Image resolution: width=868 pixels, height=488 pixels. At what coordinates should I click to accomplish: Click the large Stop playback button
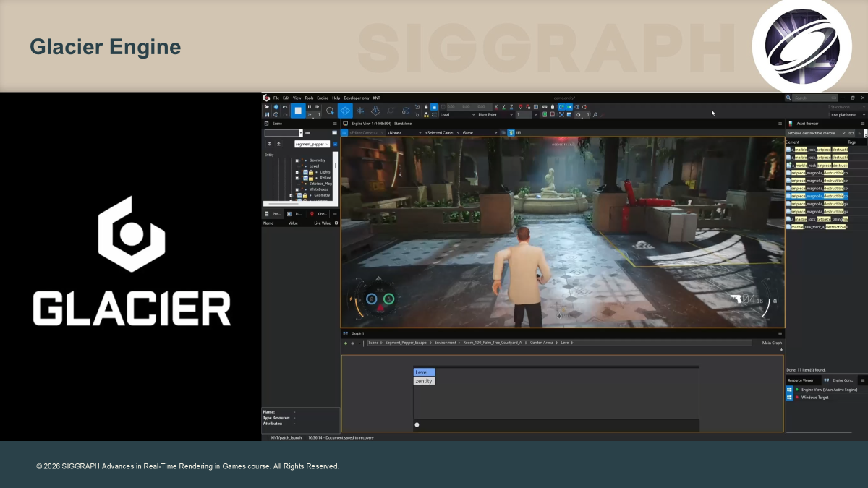[298, 111]
